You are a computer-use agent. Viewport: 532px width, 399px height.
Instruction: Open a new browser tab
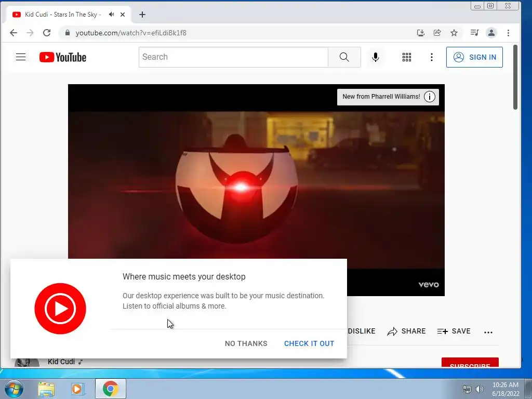pyautogui.click(x=142, y=15)
